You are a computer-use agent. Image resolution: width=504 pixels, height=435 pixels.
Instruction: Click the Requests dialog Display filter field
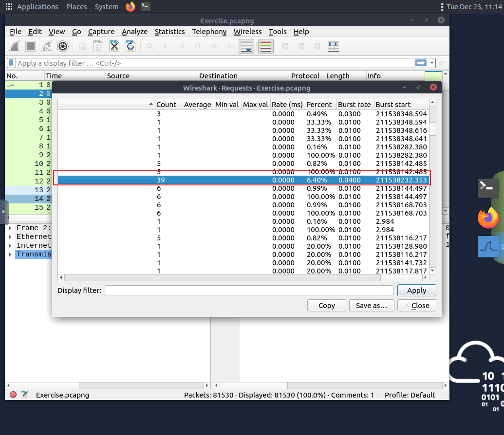pos(249,290)
